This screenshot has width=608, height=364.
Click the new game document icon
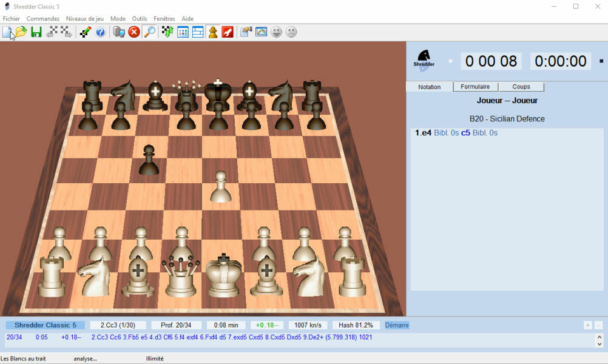tap(7, 32)
